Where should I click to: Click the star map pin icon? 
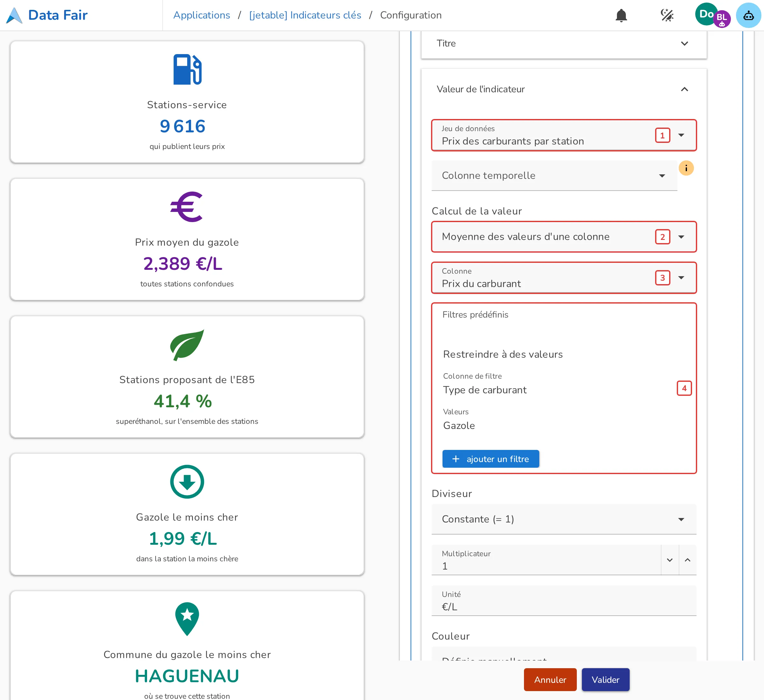pos(187,619)
